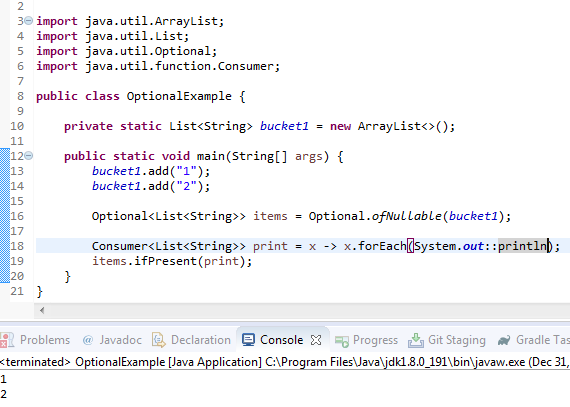Open the Javadoc tab
The width and height of the screenshot is (570, 407).
click(120, 340)
